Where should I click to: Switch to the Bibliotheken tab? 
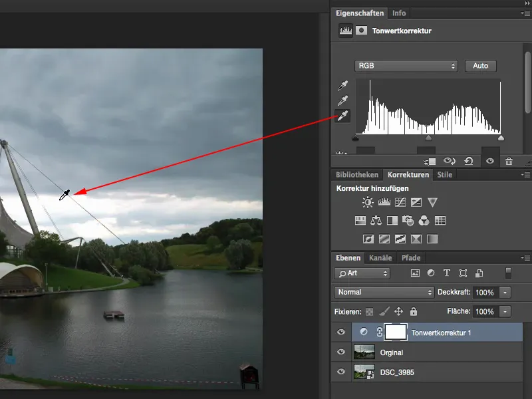coord(357,175)
